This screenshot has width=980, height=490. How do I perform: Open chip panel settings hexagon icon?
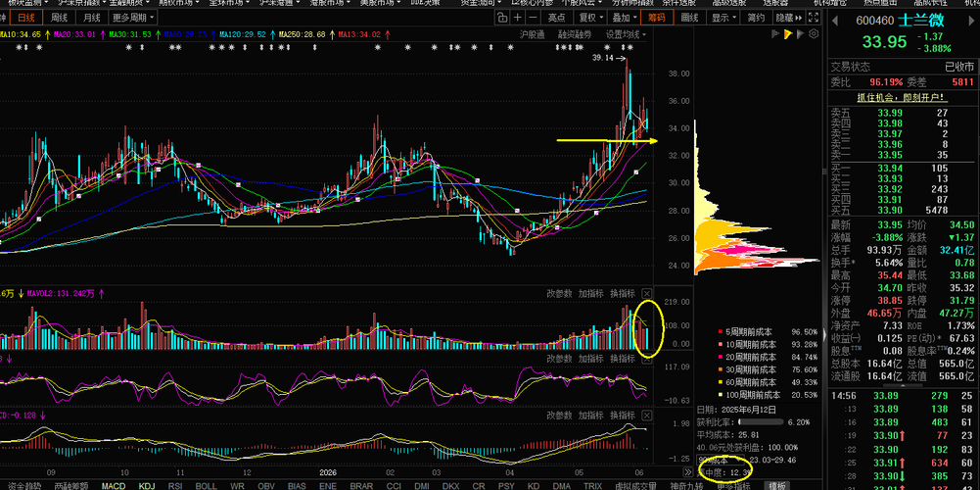point(814,33)
